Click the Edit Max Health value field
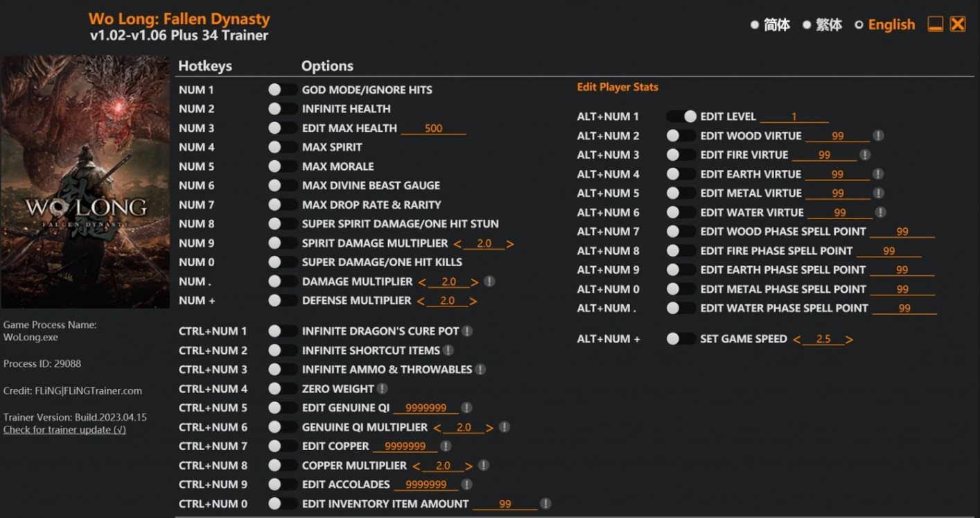Image resolution: width=980 pixels, height=518 pixels. point(433,128)
